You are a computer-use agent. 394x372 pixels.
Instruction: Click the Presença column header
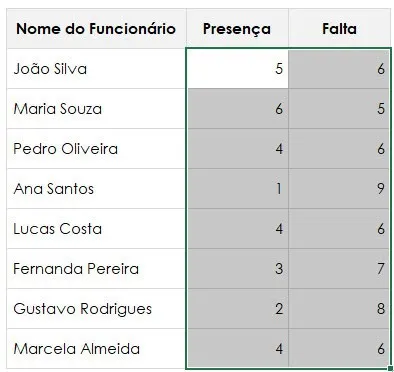pyautogui.click(x=237, y=29)
